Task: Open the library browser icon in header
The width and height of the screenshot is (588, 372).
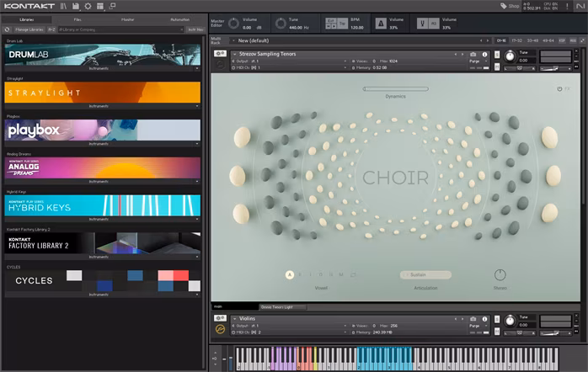Action: click(63, 6)
